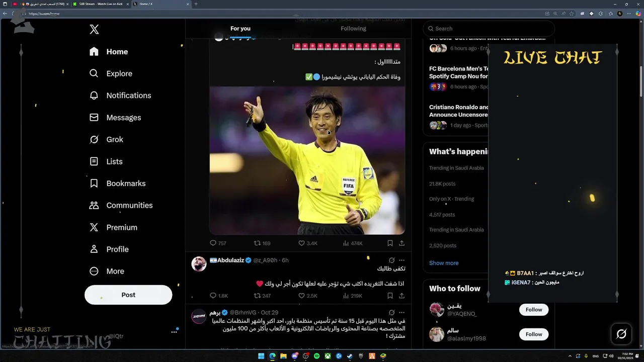Image resolution: width=644 pixels, height=362 pixels.
Task: Like Abdulaziz's tweet with 2.5K likes
Action: [308, 296]
